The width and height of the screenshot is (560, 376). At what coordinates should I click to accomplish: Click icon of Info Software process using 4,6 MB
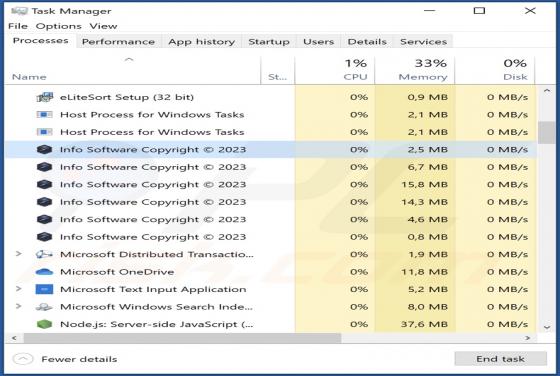coord(45,219)
